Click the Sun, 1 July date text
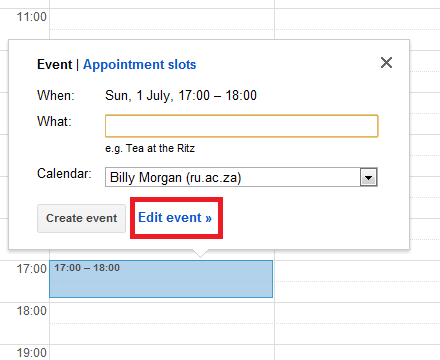 click(139, 96)
